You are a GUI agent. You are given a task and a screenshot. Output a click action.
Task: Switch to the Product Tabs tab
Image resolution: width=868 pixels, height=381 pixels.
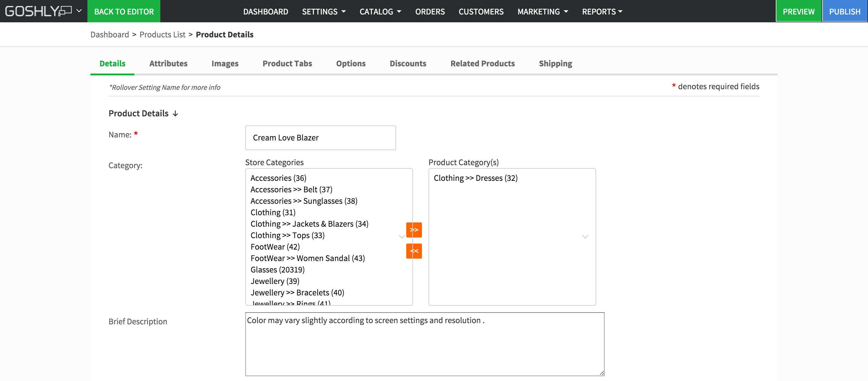tap(287, 63)
